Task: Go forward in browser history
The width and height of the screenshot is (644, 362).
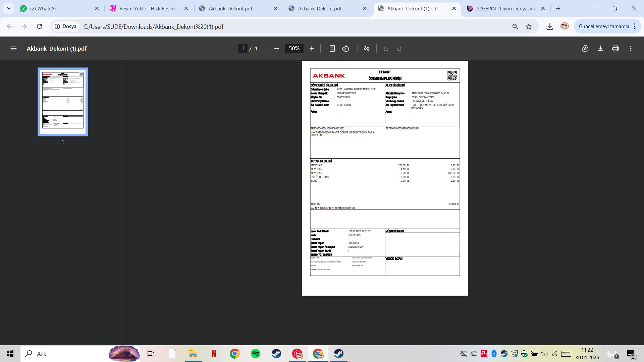Action: (24, 26)
